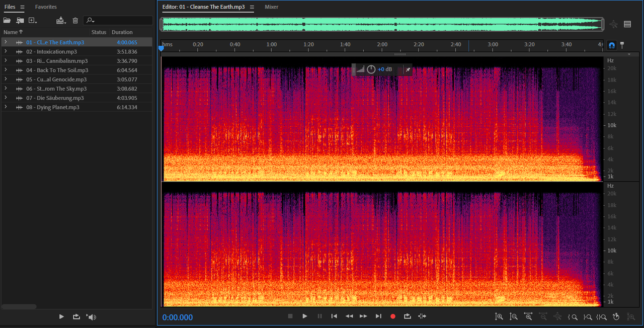Toggle the HUD pin icon
This screenshot has width=644, height=328.
408,69
